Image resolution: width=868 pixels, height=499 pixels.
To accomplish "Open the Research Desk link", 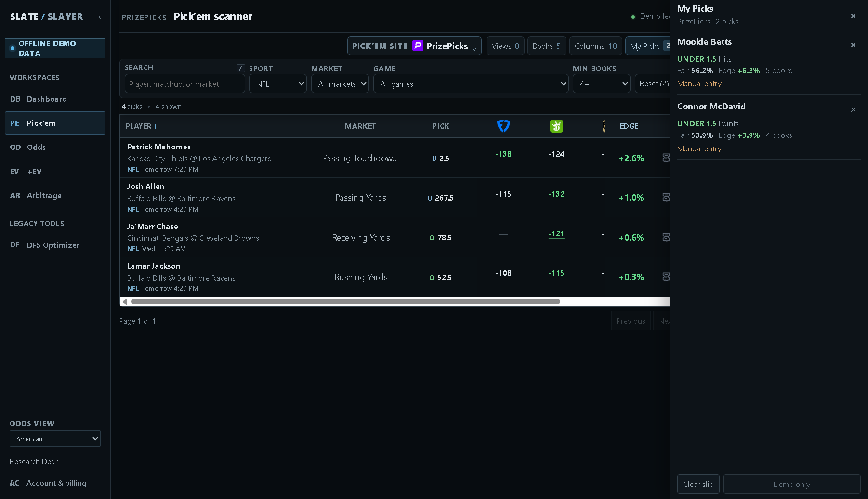I will (34, 461).
